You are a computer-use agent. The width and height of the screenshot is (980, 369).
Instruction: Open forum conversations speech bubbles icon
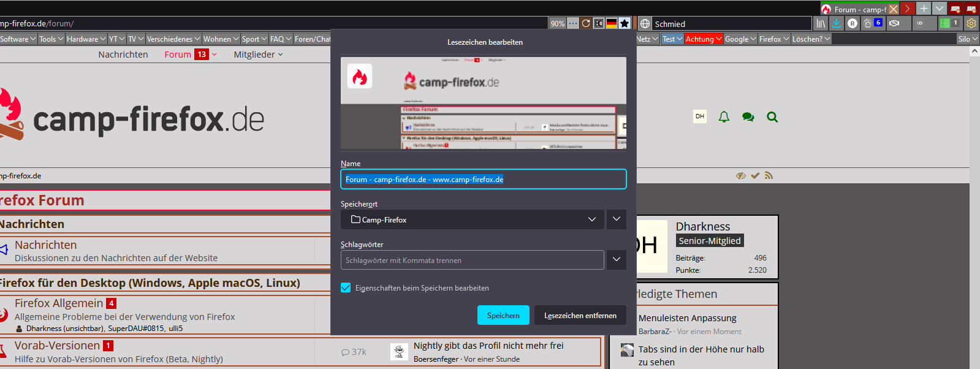748,116
